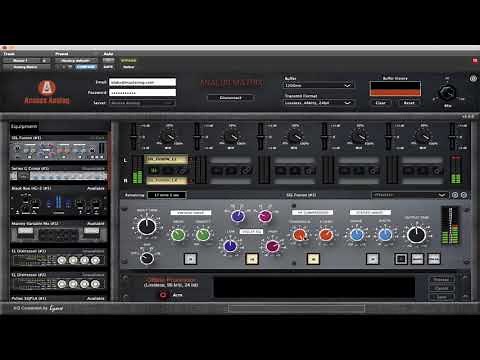The width and height of the screenshot is (480, 360).
Task: Click the top button right of processor display
Action: point(441,279)
